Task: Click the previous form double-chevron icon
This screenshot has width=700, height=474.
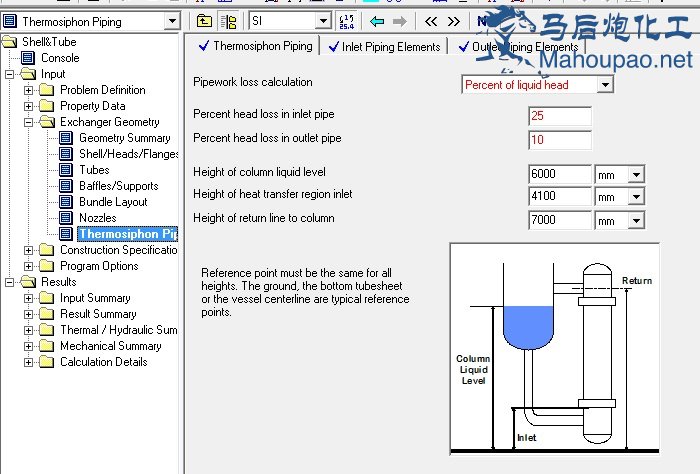Action: coord(431,21)
